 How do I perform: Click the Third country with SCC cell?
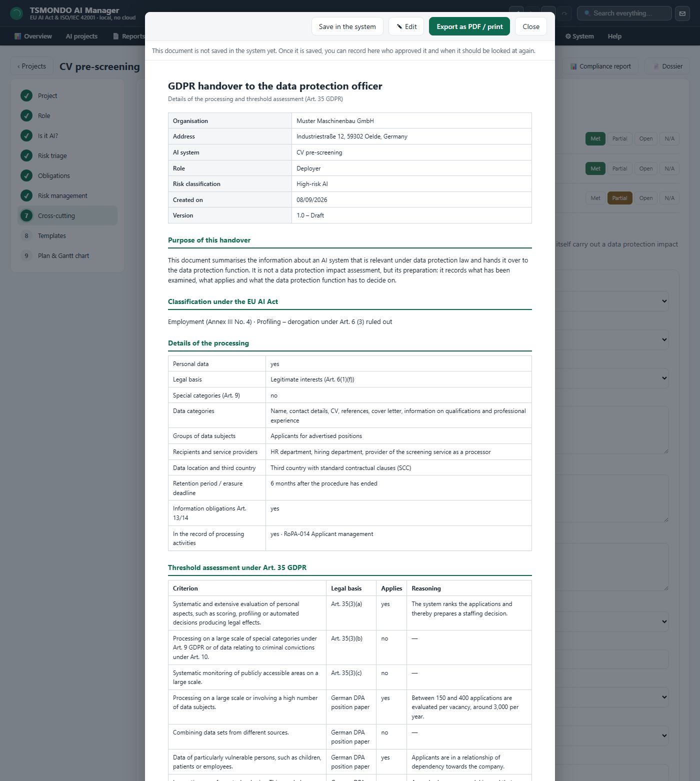(398, 468)
